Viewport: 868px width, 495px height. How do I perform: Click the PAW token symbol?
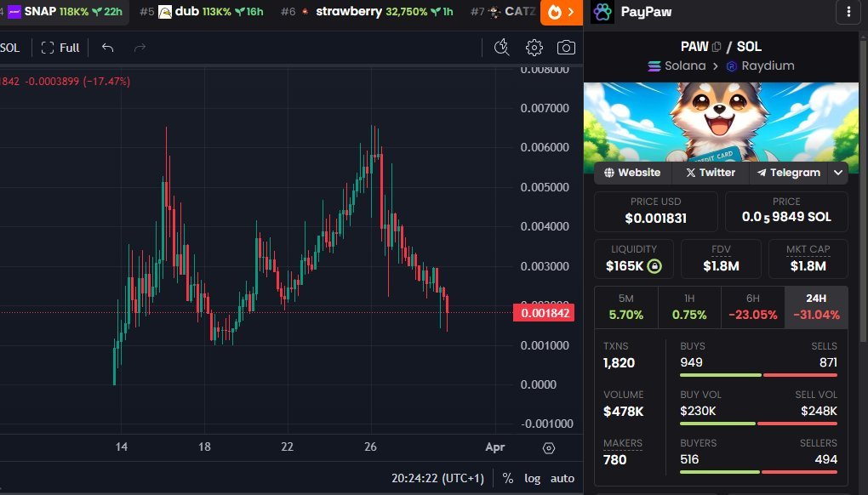coord(694,47)
